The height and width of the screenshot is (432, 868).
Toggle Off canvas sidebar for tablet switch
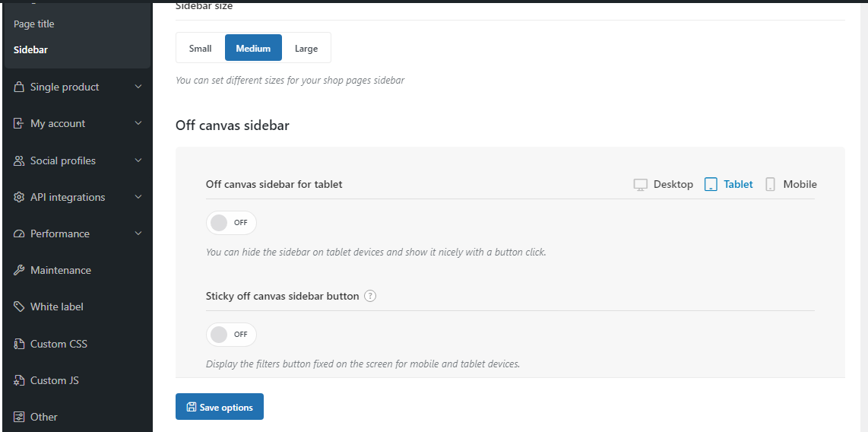[231, 223]
